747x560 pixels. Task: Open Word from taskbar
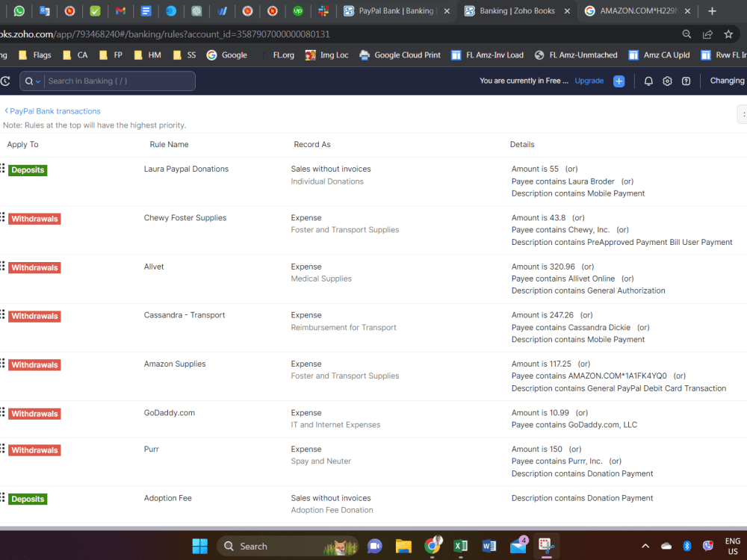[489, 547]
